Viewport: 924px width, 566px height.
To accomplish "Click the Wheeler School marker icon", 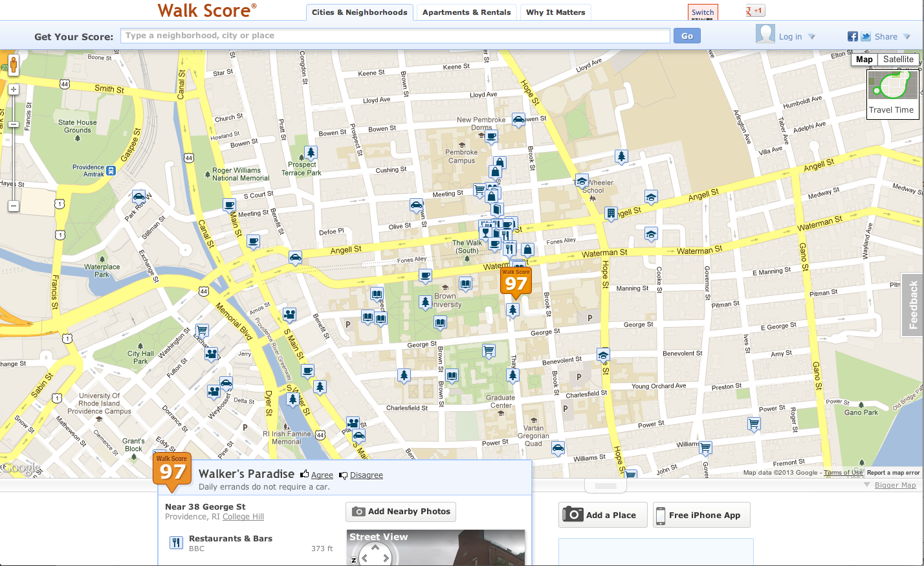I will (582, 181).
